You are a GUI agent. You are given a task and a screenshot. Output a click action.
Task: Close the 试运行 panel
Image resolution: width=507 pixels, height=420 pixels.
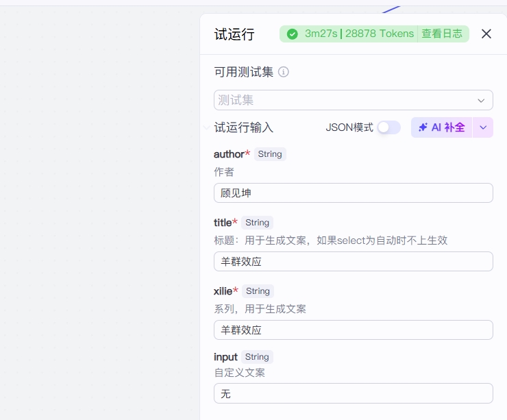point(486,34)
